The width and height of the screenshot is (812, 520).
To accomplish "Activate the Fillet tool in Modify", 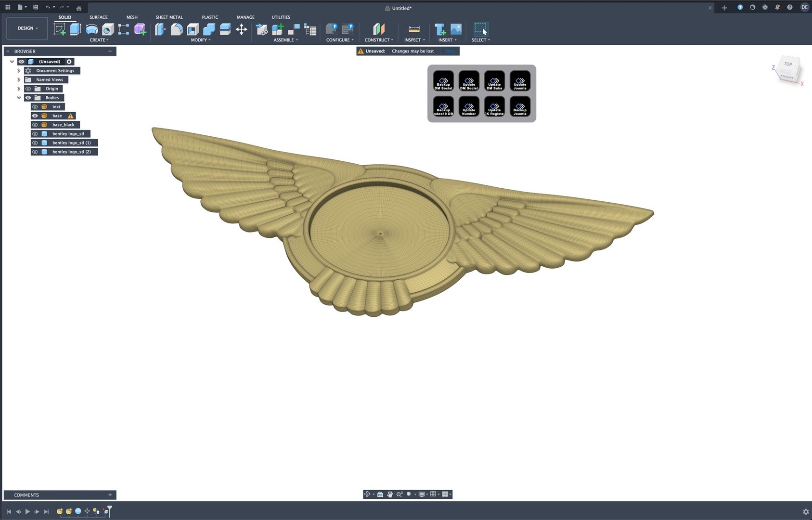I will click(x=177, y=29).
